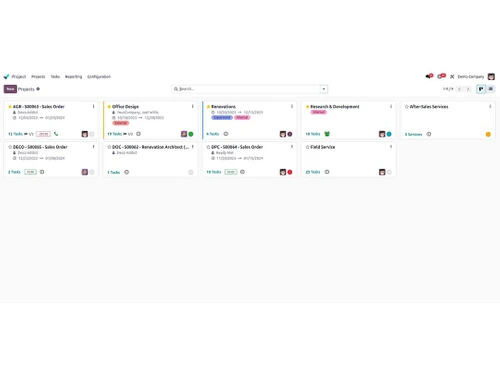This screenshot has height=375, width=500.
Task: Open the Tasks link on Research & Development card
Action: (313, 134)
